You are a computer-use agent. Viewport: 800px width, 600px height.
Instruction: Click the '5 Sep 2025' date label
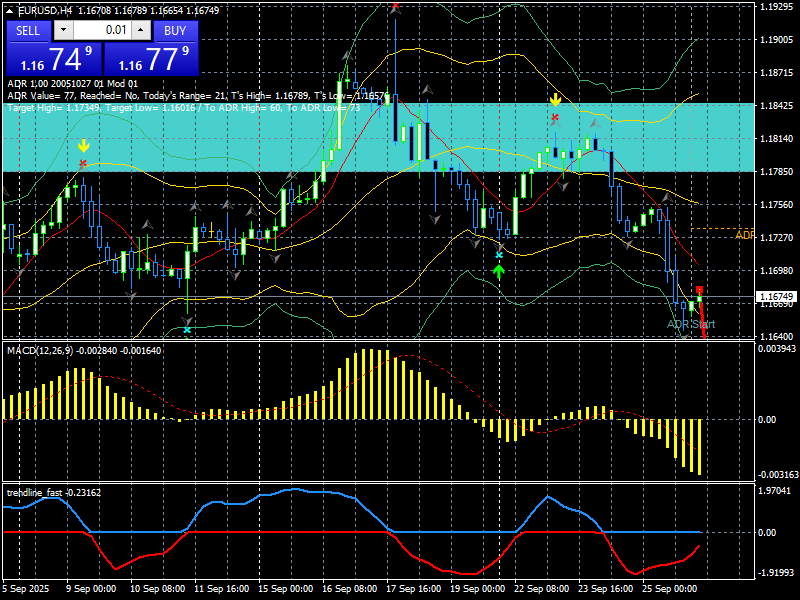[x=26, y=588]
